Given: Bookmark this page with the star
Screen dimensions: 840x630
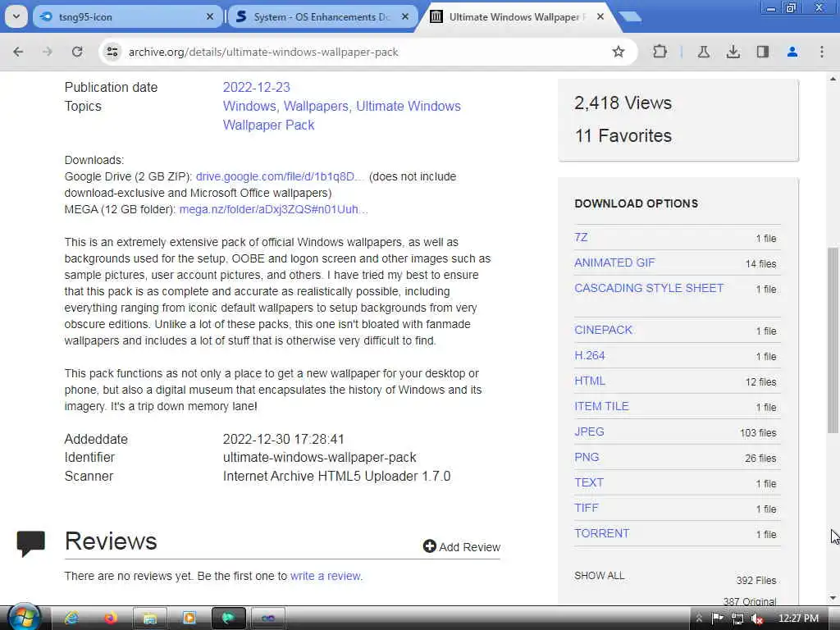Looking at the screenshot, I should pyautogui.click(x=619, y=52).
